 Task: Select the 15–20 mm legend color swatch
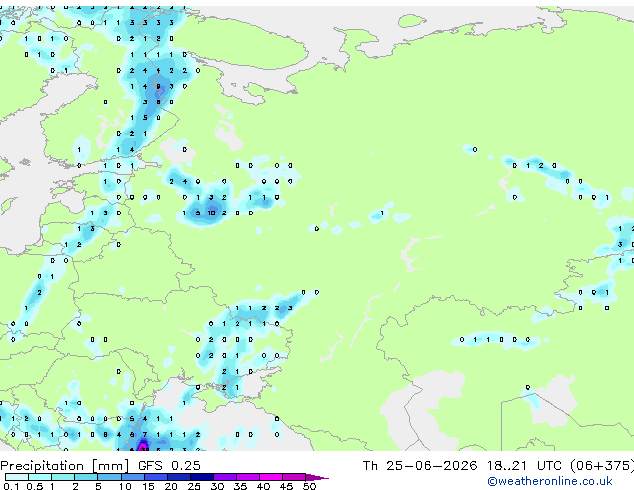point(155,477)
